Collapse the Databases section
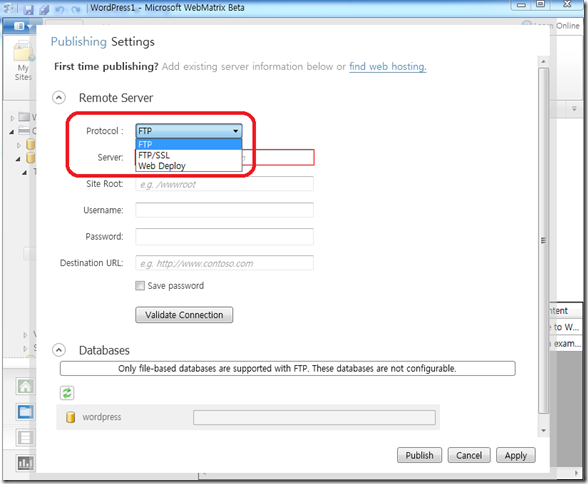The image size is (588, 484). 59,350
